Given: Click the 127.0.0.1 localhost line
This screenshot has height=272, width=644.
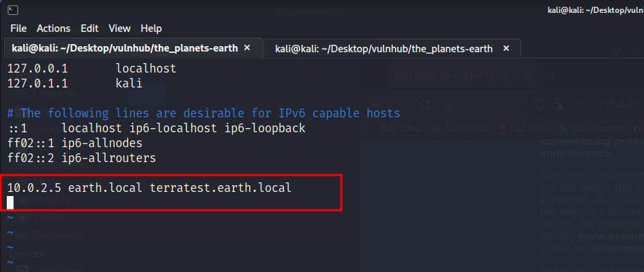Looking at the screenshot, I should 92,69.
